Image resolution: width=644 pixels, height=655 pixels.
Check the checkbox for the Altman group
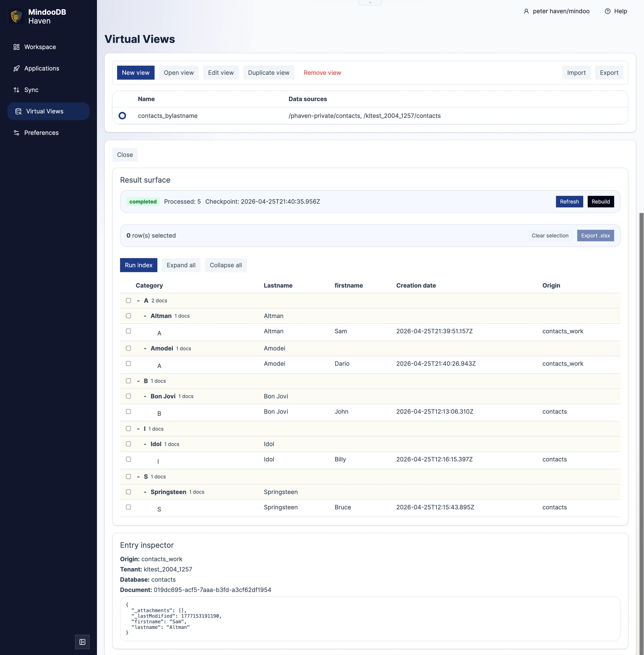(x=128, y=316)
